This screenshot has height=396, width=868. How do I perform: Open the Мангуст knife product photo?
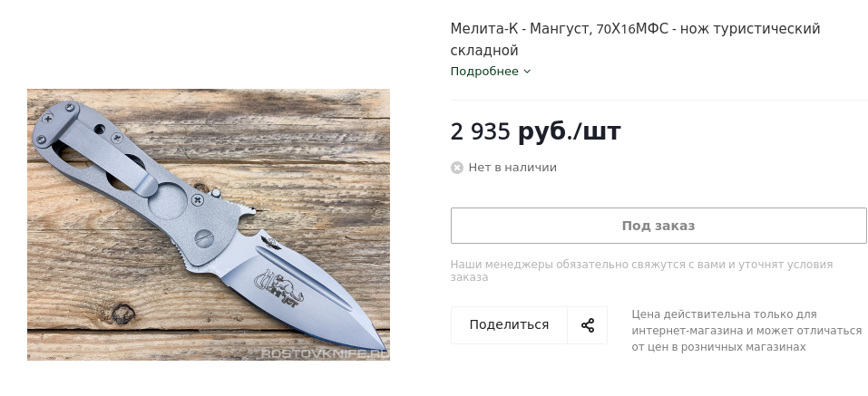(x=208, y=225)
